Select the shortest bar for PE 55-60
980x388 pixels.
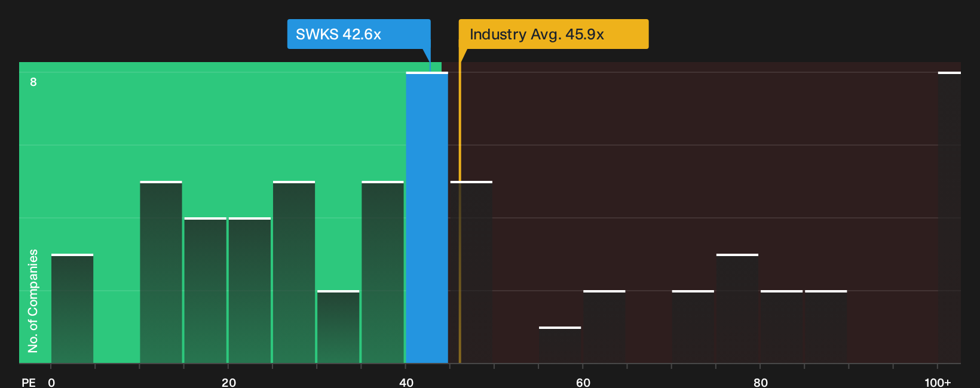click(x=560, y=345)
